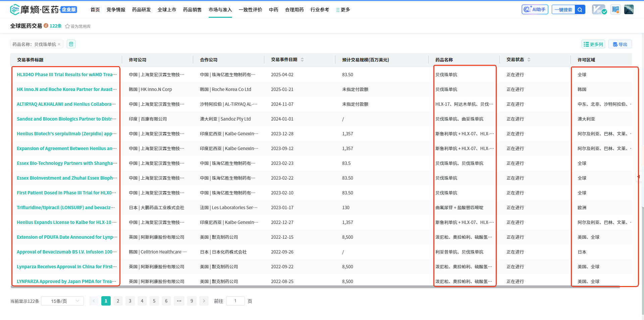Open HLX04O Phase III Trial Results link
The image size is (644, 320).
click(x=67, y=75)
